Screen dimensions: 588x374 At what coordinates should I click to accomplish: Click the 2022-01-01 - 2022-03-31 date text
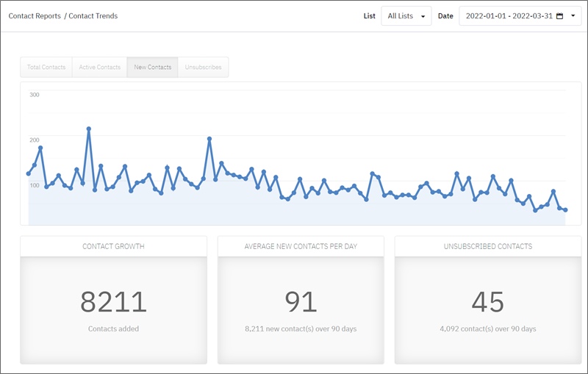point(510,16)
